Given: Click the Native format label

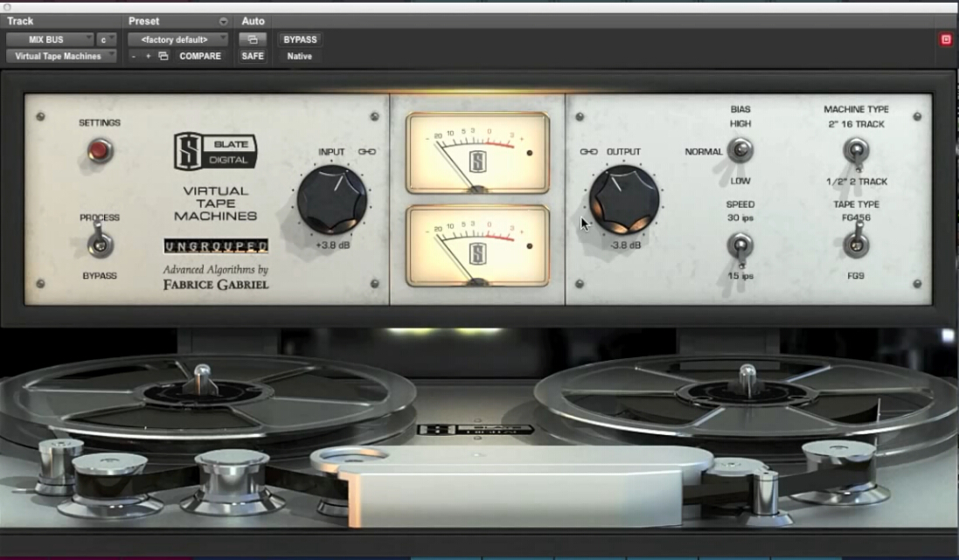Looking at the screenshot, I should [300, 56].
